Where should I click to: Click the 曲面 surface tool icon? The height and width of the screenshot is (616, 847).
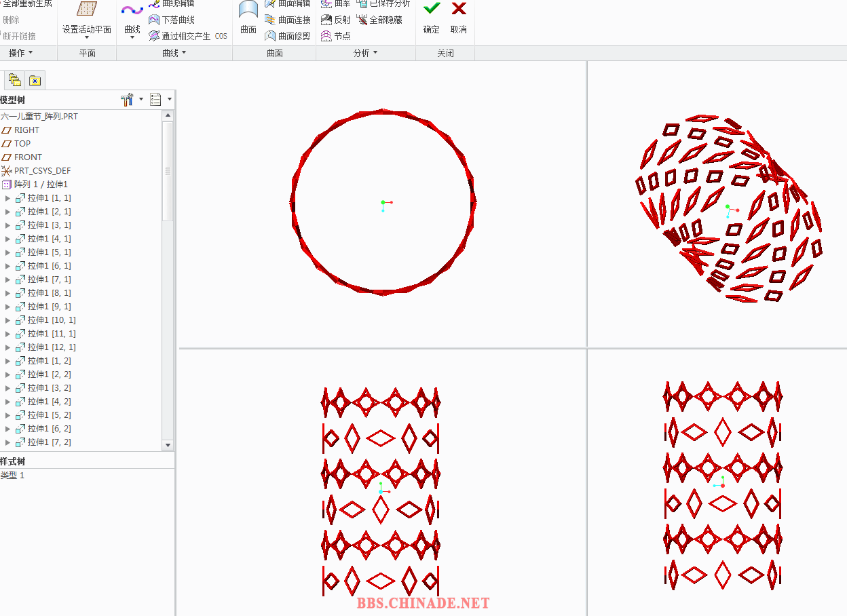pos(248,10)
